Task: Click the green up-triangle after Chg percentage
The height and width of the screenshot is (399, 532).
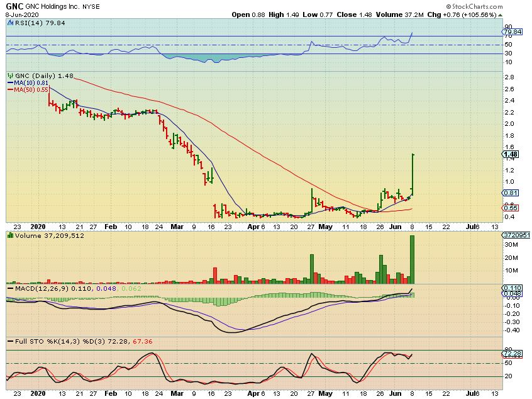Action: (501, 15)
